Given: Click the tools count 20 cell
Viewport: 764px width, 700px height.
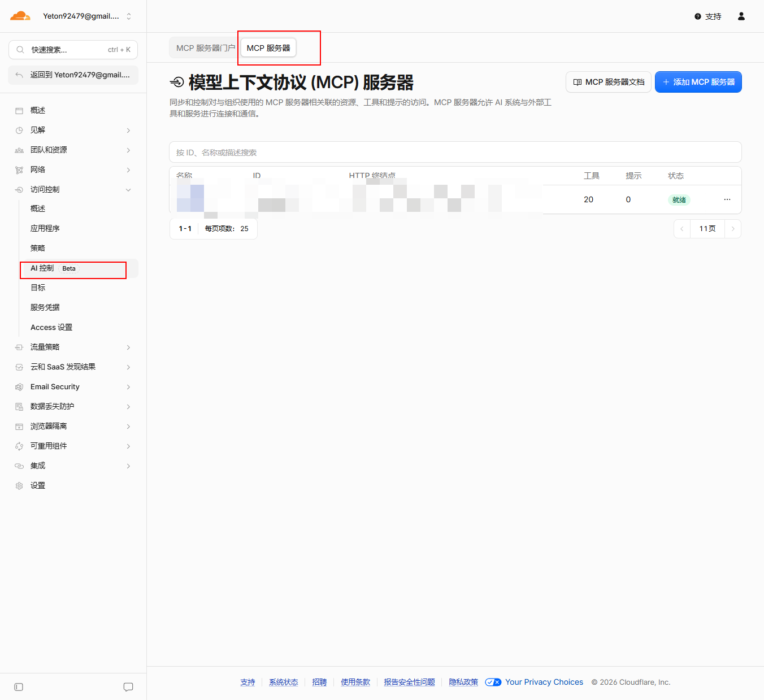Looking at the screenshot, I should click(x=589, y=199).
